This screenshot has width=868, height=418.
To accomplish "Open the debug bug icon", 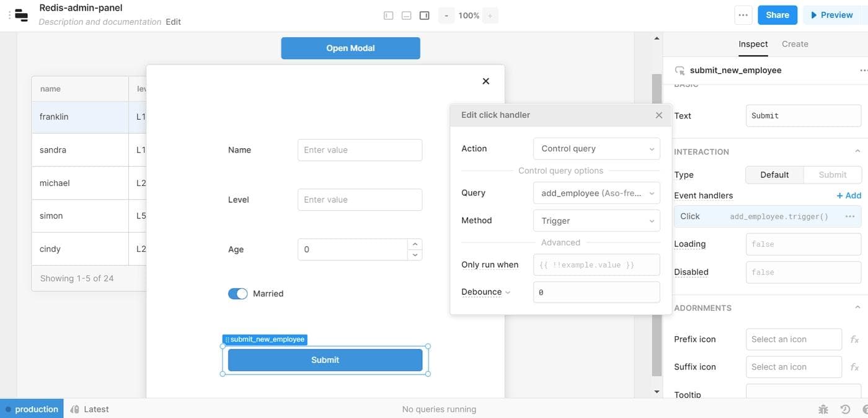I will tap(823, 409).
